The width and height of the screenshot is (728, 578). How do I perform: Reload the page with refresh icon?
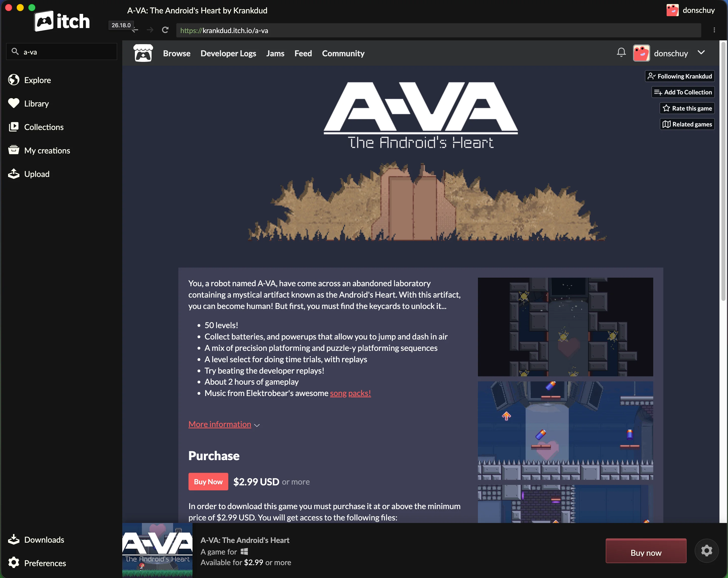(165, 30)
